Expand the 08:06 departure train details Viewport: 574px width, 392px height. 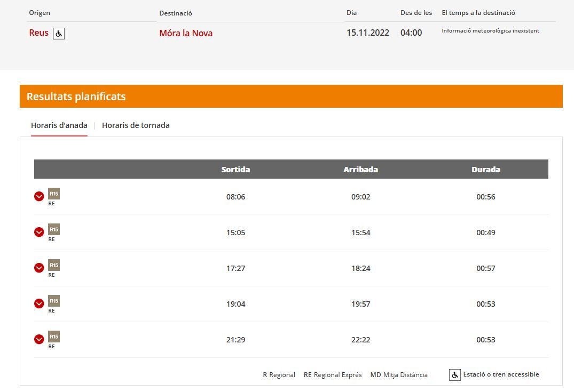(39, 196)
